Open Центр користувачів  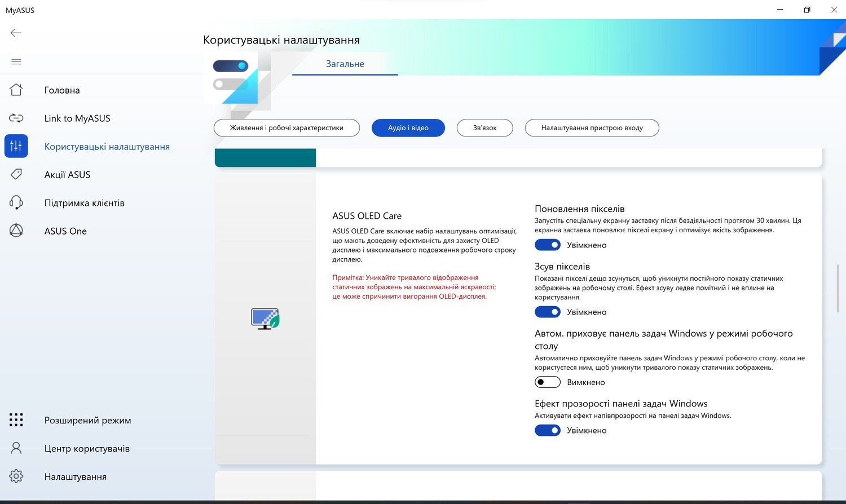87,449
